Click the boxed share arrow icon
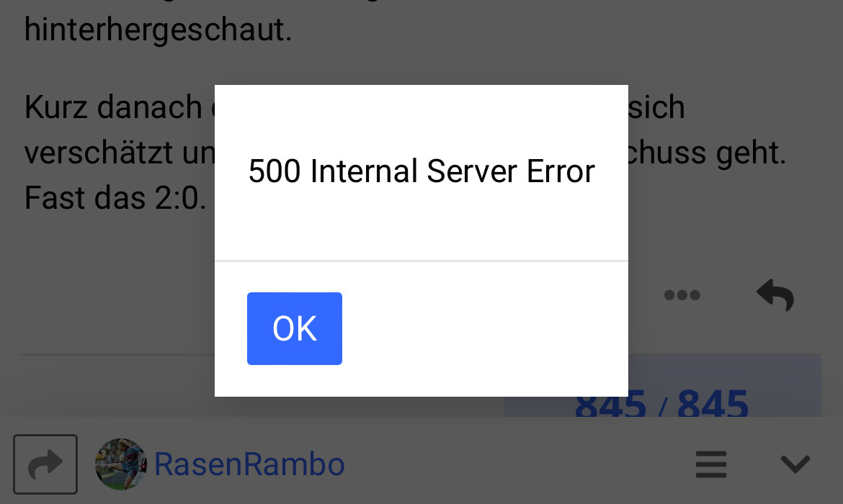The height and width of the screenshot is (504, 843). tap(45, 464)
